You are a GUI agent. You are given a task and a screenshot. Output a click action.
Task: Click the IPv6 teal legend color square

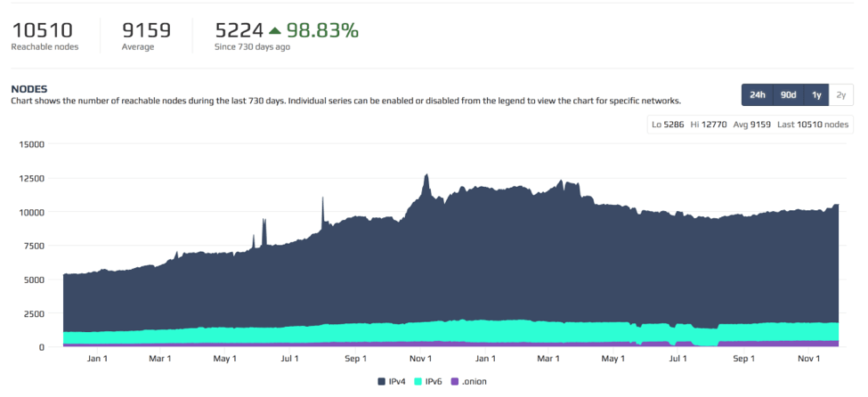[420, 382]
